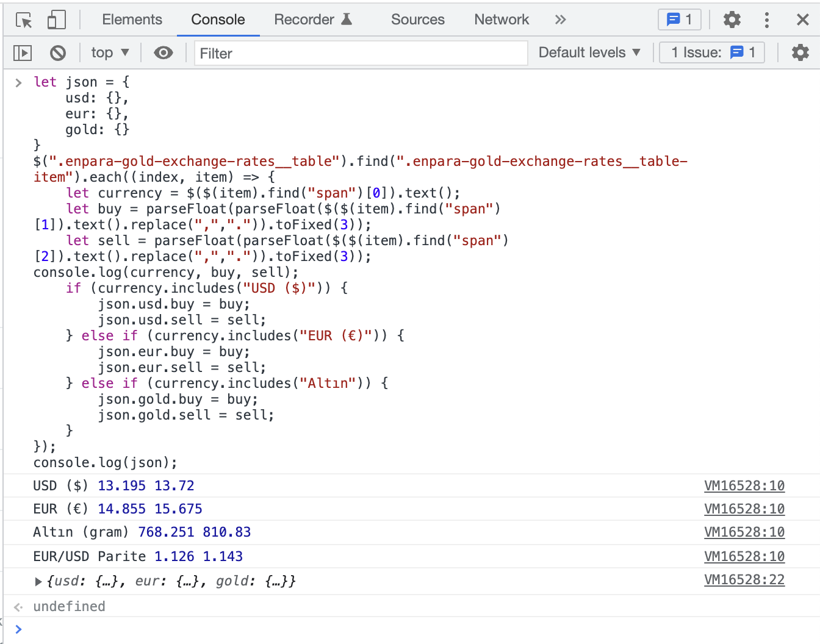Image resolution: width=820 pixels, height=644 pixels.
Task: Switch to the Console tab
Action: click(218, 20)
